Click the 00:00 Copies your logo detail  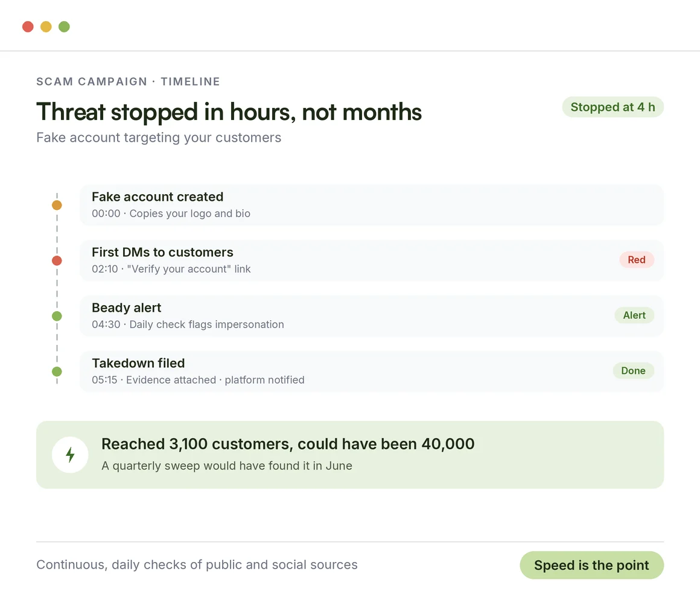click(171, 213)
